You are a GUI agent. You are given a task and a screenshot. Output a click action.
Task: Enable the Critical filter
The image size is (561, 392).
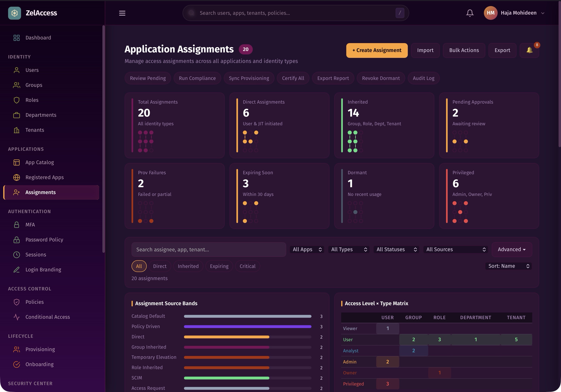[247, 266]
